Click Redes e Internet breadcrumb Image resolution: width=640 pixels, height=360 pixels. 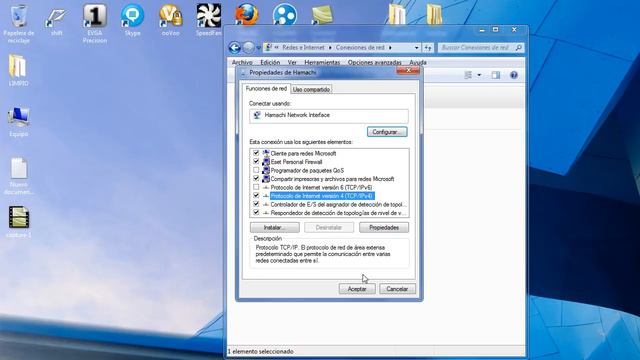(x=303, y=48)
